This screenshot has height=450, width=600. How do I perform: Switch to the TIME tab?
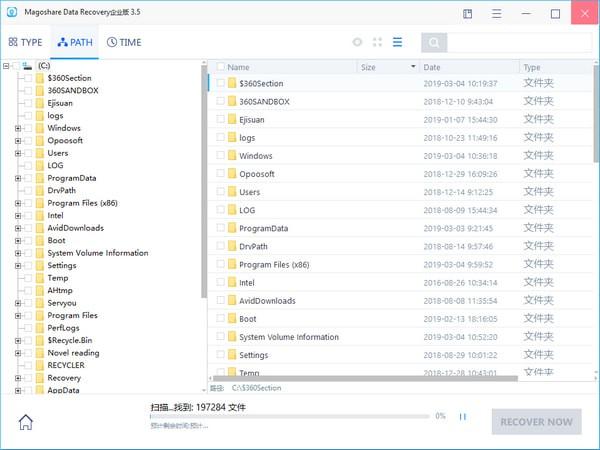(124, 42)
